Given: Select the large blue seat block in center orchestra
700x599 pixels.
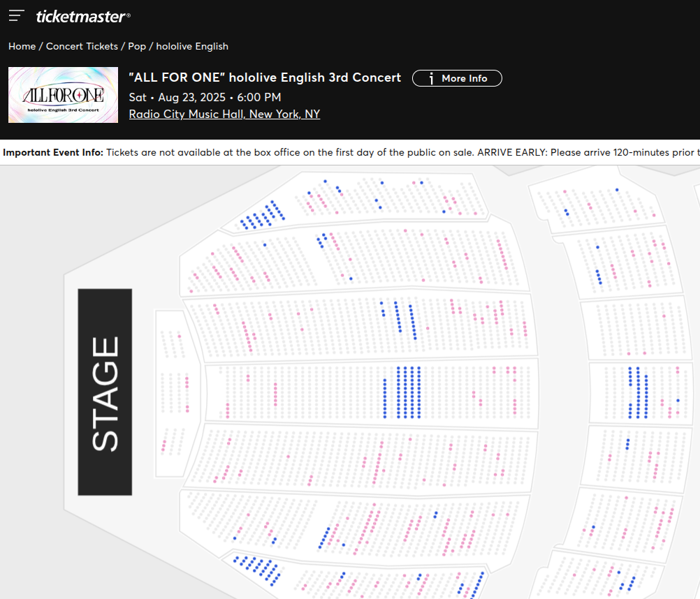Looking at the screenshot, I should (x=402, y=392).
